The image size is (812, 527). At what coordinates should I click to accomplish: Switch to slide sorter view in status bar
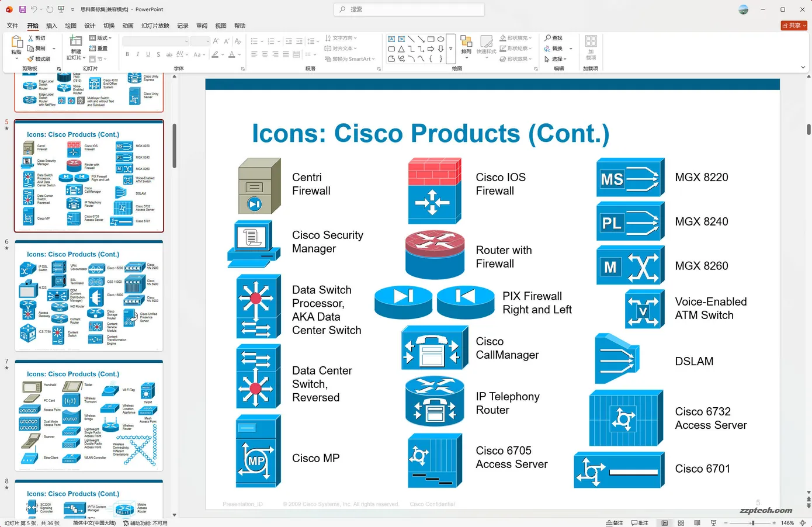pos(681,523)
